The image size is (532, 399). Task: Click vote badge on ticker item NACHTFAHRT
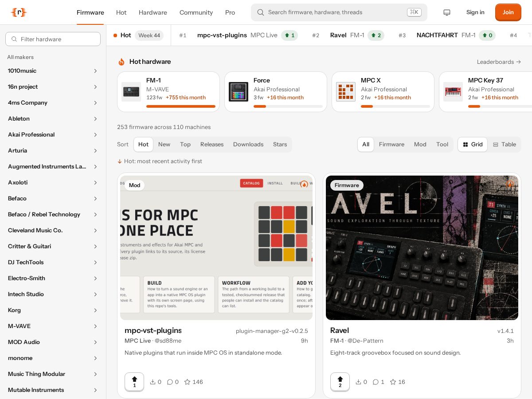(x=487, y=35)
